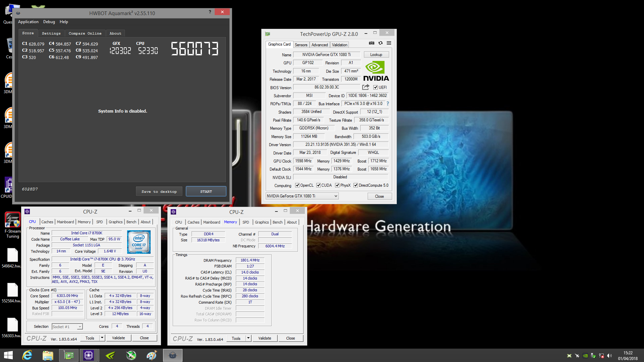This screenshot has height=362, width=644.
Task: Open the Graphics tab in the CPU-Z CPU window
Action: coord(115,222)
